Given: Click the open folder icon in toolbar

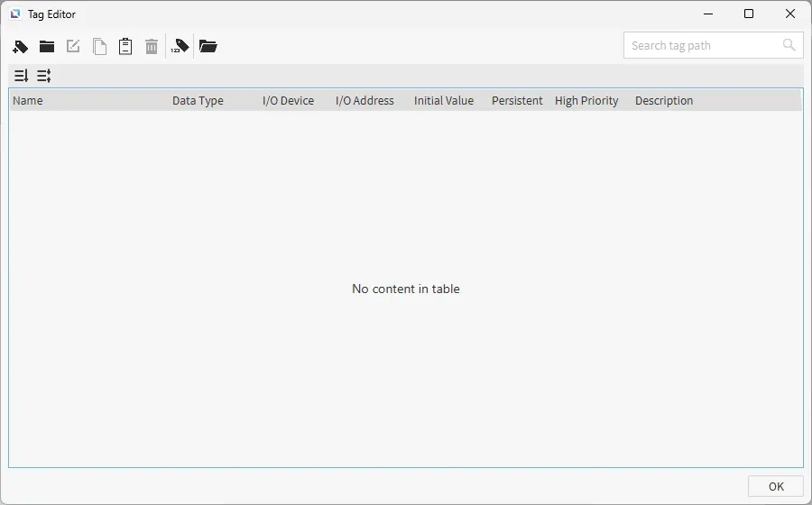Looking at the screenshot, I should click(x=208, y=46).
